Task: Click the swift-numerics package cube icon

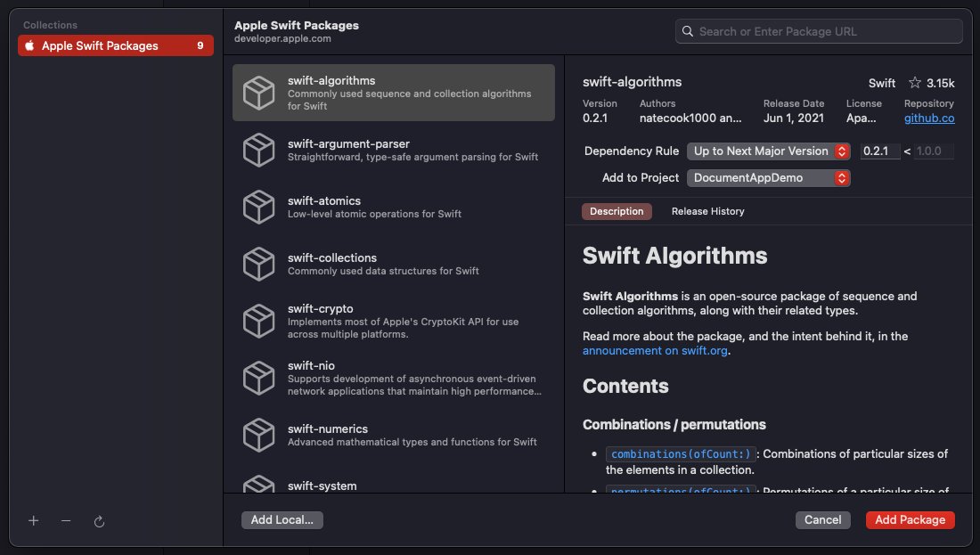Action: 258,435
